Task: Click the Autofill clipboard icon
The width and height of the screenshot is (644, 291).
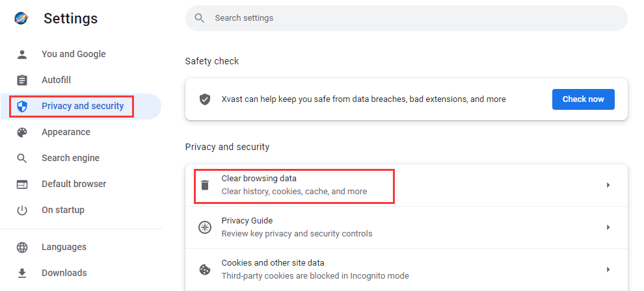Action: click(22, 81)
